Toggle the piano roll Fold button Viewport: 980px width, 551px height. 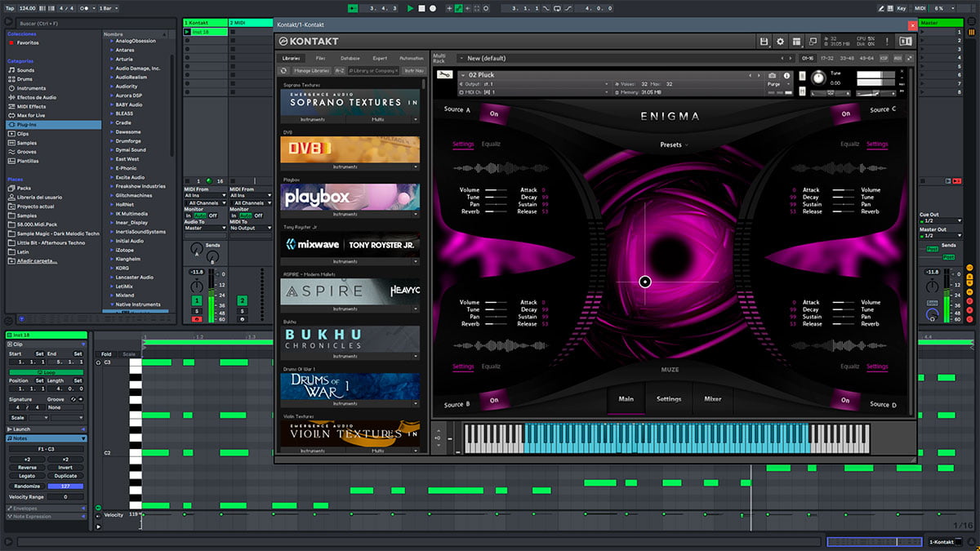[x=106, y=354]
